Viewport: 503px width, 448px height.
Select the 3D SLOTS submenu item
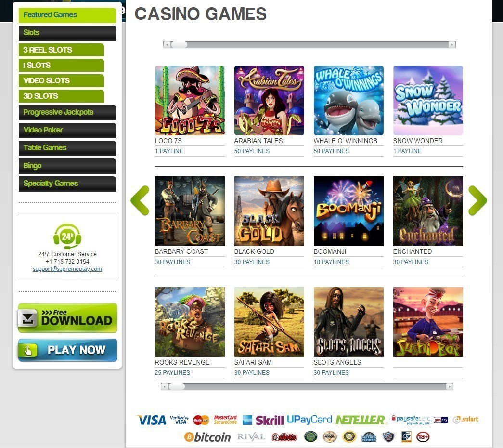[x=61, y=96]
